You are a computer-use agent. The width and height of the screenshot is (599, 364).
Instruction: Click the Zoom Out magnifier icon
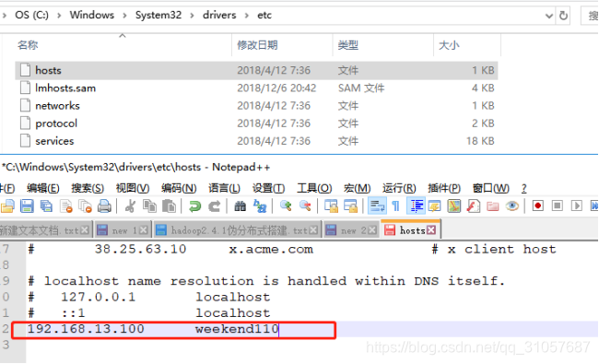point(305,206)
